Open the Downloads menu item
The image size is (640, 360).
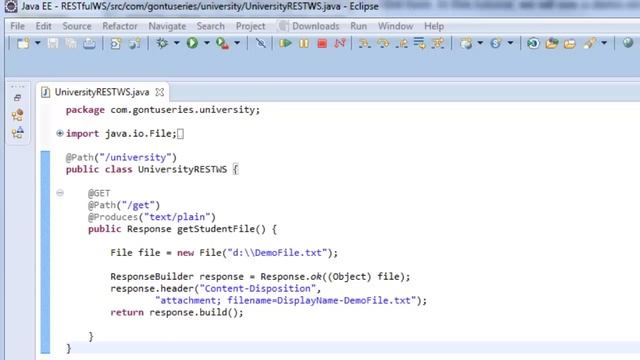[x=316, y=26]
